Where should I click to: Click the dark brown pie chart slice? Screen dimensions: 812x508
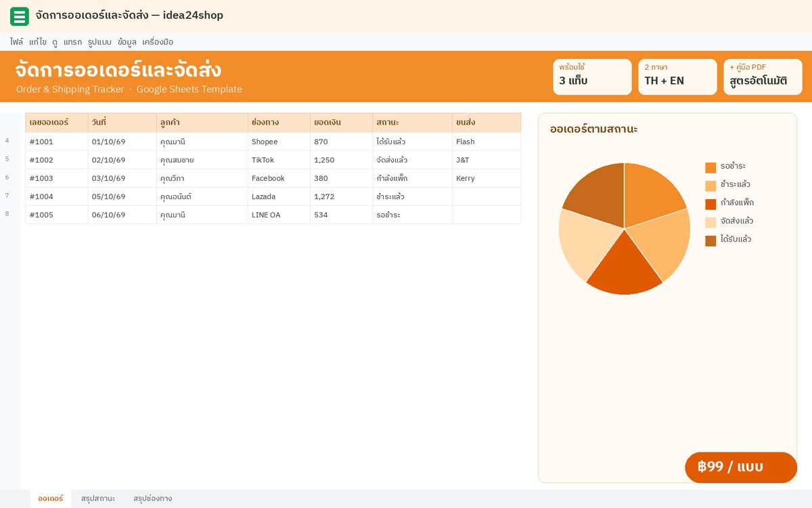click(x=599, y=193)
